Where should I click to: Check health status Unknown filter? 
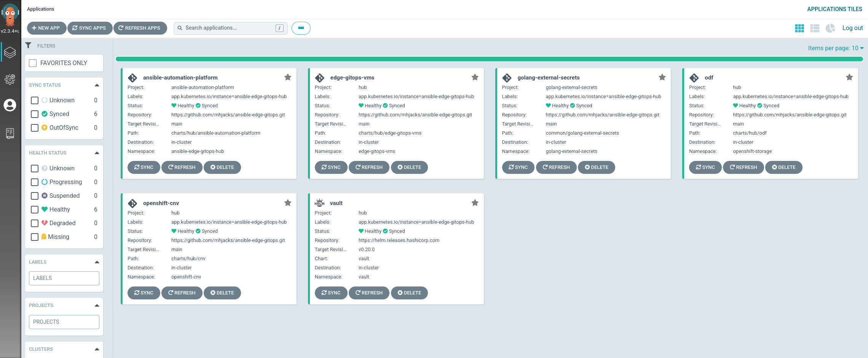(35, 169)
